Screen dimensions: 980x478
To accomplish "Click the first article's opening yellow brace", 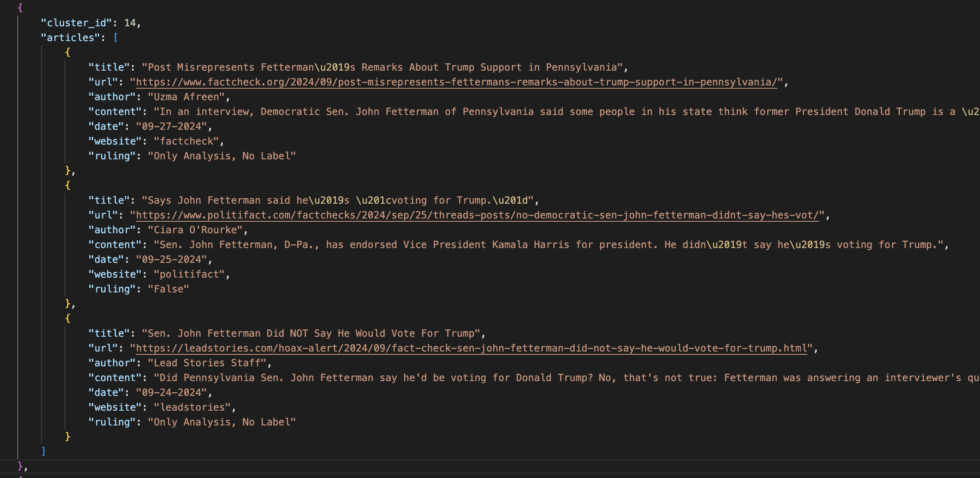I will click(x=67, y=52).
